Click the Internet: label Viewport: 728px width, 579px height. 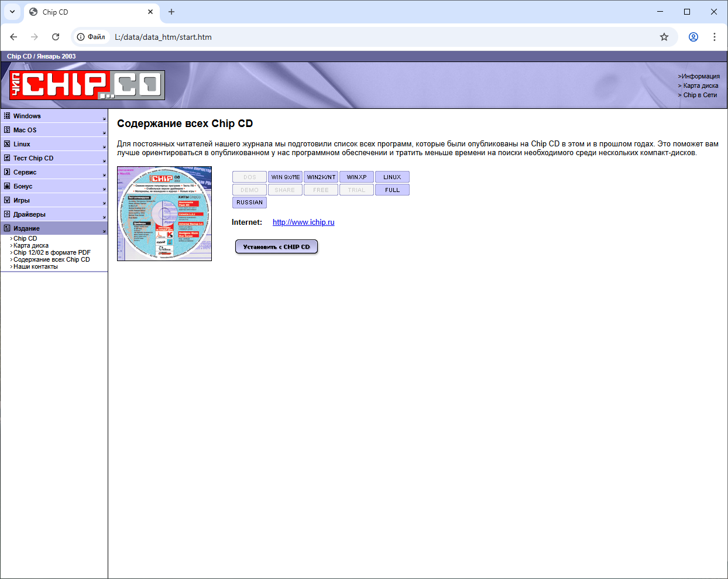tap(247, 222)
